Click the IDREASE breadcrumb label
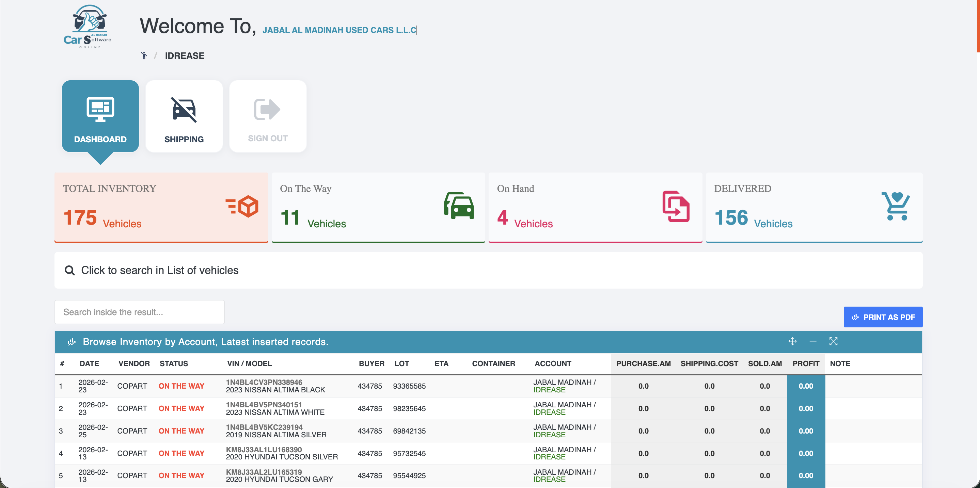 coord(185,56)
